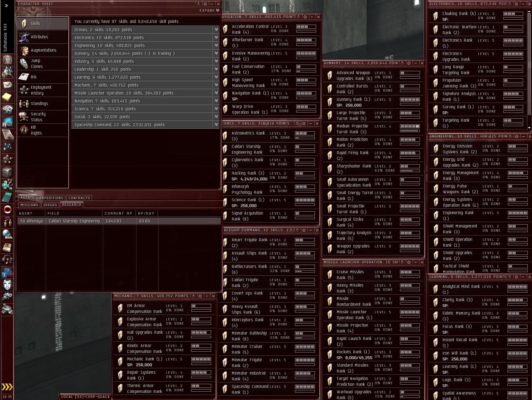This screenshot has height=400, width=532.
Task: Click level bar of Battlecruisers skill
Action: click(305, 267)
